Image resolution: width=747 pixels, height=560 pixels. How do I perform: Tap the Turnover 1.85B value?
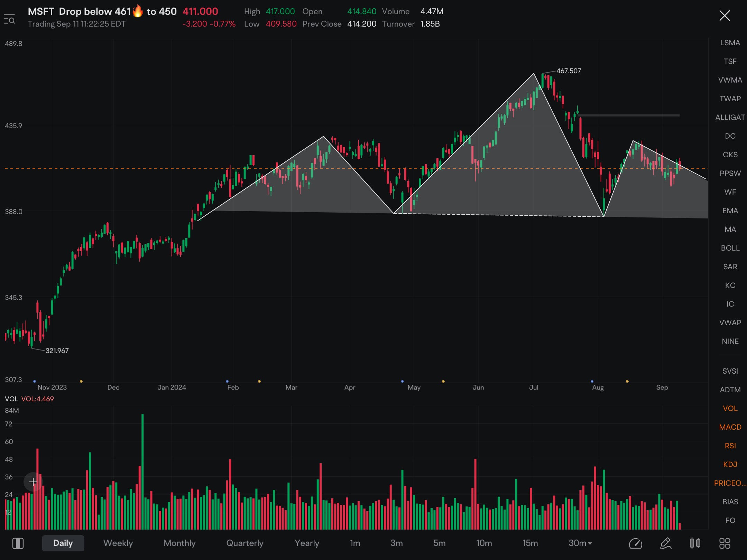click(x=430, y=24)
